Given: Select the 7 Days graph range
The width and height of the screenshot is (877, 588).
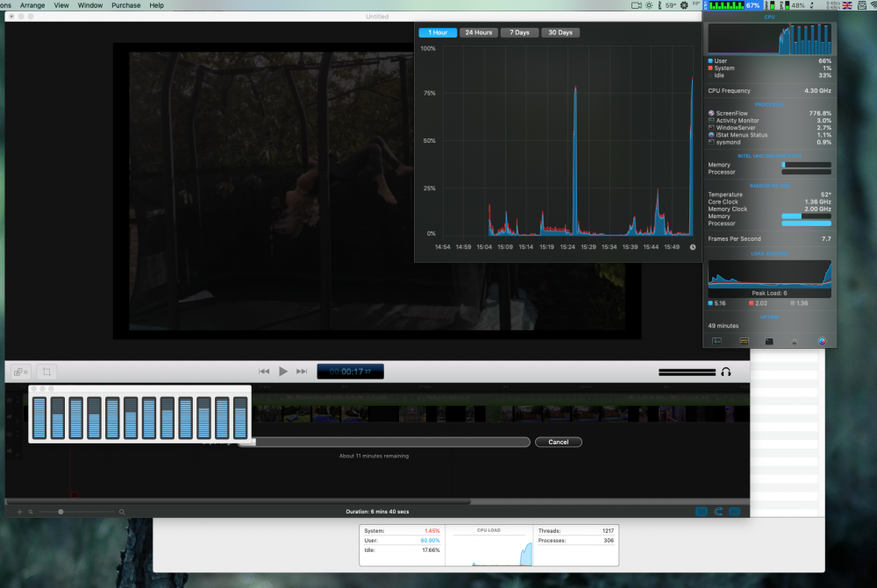Looking at the screenshot, I should tap(519, 32).
